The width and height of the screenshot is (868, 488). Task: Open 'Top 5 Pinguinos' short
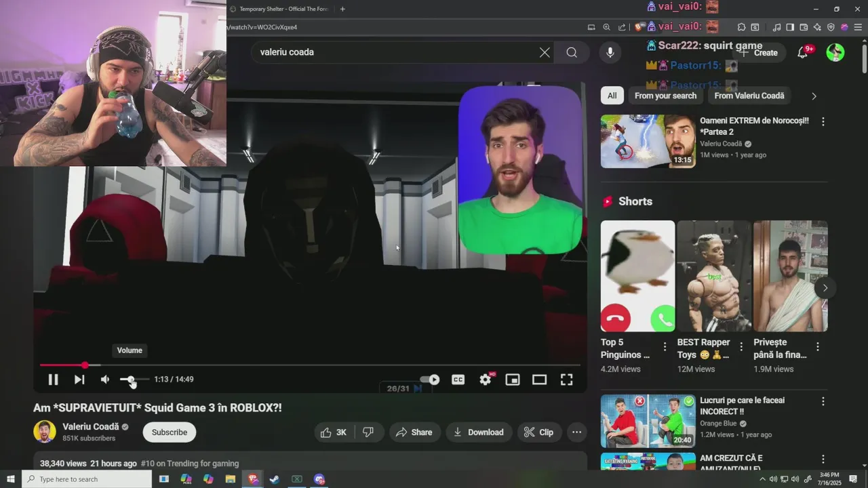click(x=637, y=276)
